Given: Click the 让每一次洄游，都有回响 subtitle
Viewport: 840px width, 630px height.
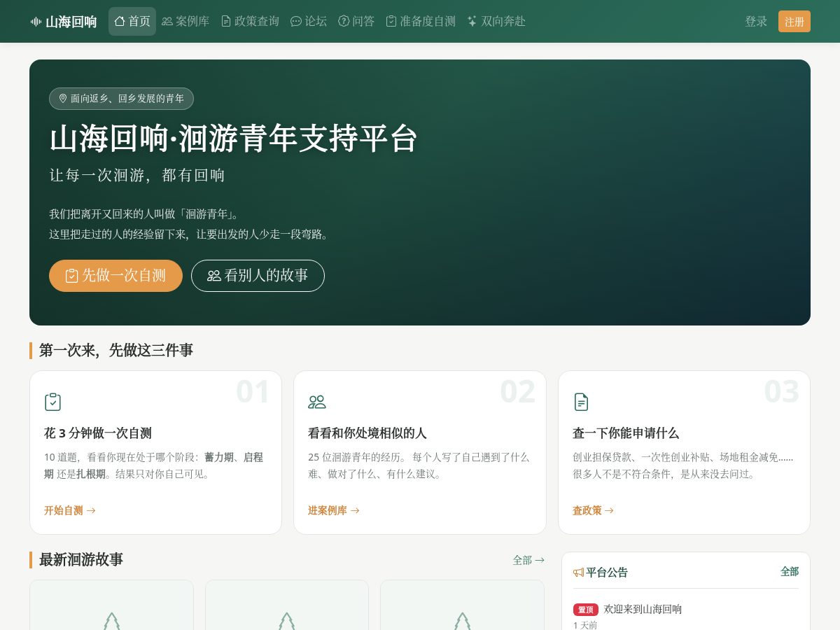Looking at the screenshot, I should pos(137,175).
